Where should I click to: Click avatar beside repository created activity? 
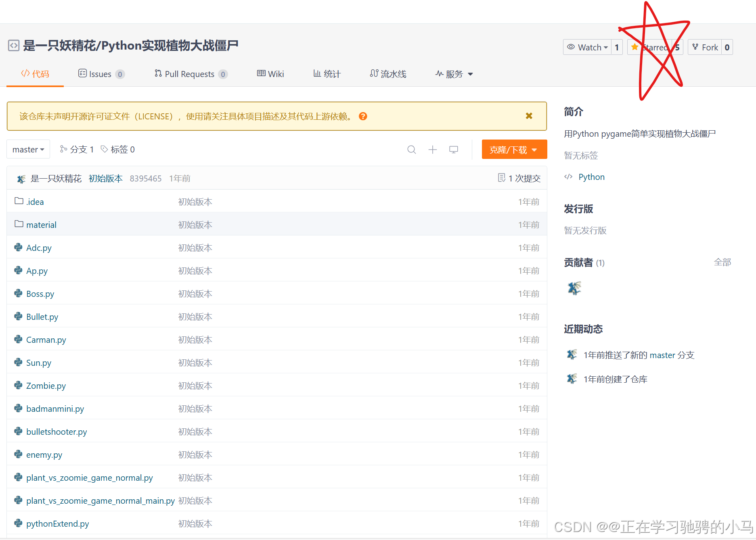coord(572,379)
